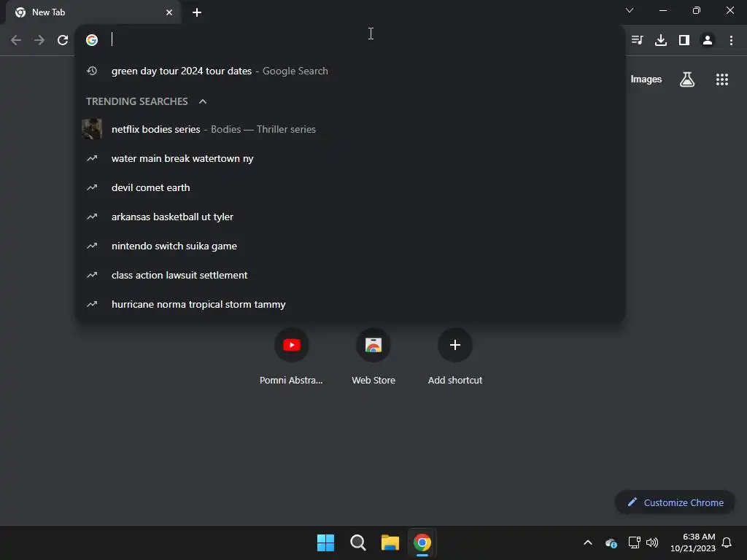Open File Explorer from taskbar
The width and height of the screenshot is (747, 560).
[390, 542]
